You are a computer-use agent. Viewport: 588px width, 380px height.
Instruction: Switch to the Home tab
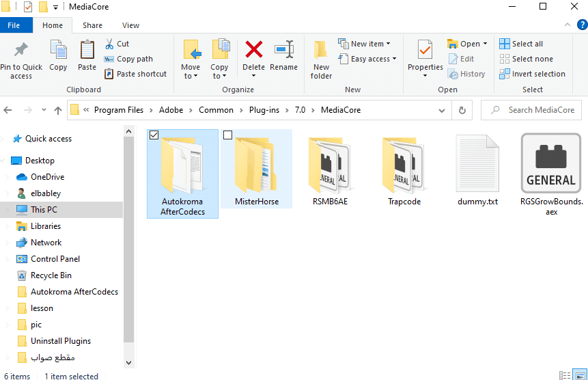pyautogui.click(x=53, y=25)
